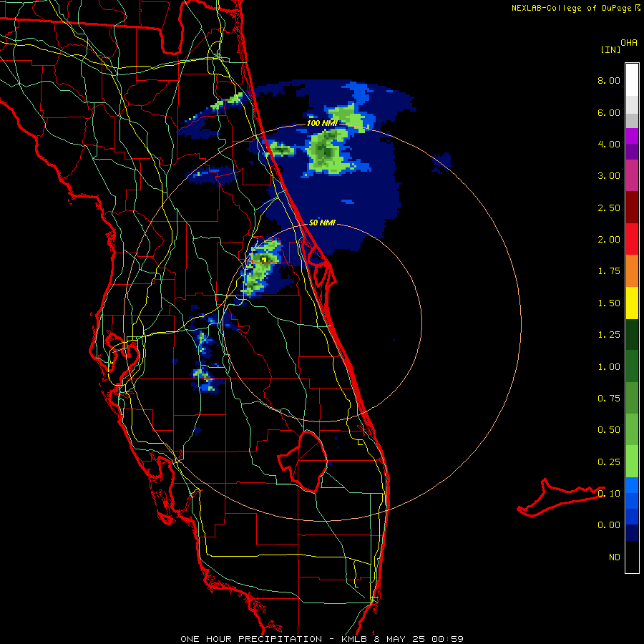Click the [IN] units label
This screenshot has height=644, width=644.
[x=610, y=49]
